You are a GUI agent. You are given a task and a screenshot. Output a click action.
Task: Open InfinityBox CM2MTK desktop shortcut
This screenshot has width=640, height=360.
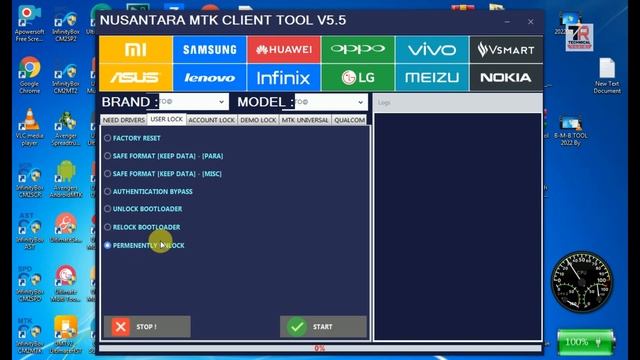click(x=29, y=336)
